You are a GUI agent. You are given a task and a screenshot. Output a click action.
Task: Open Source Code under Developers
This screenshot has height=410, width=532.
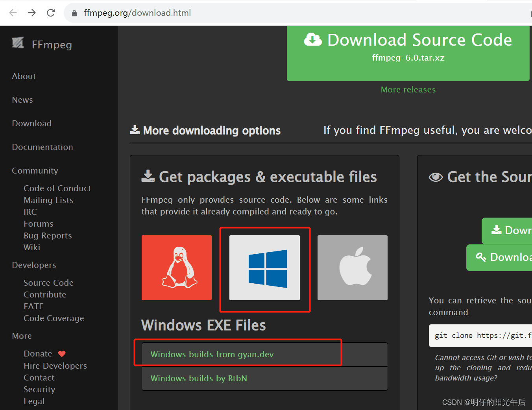tap(48, 283)
